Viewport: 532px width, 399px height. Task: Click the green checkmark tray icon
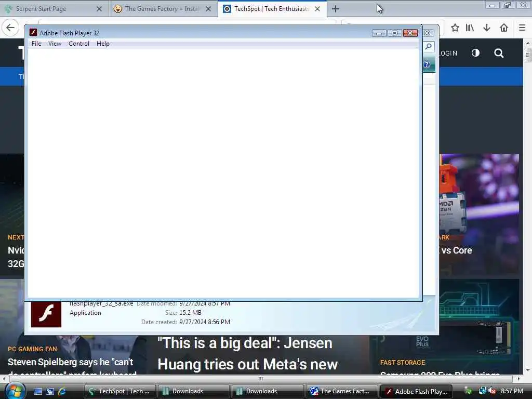tap(468, 391)
